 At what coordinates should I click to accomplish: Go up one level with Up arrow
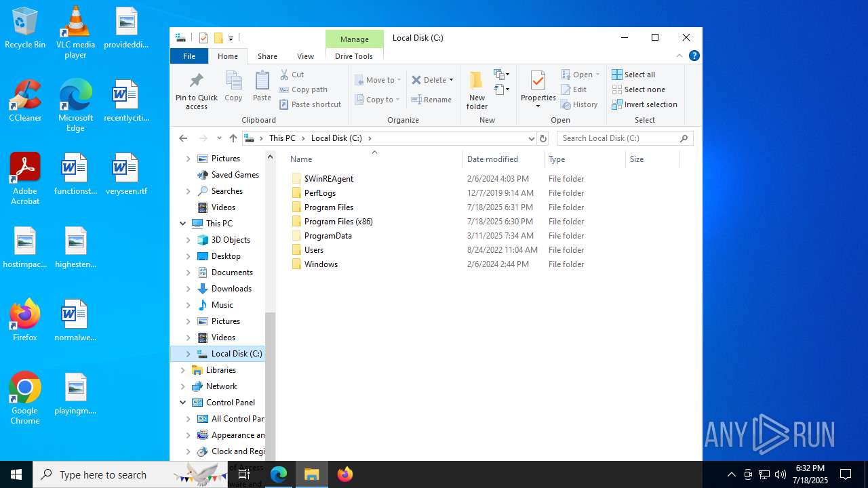pyautogui.click(x=233, y=138)
